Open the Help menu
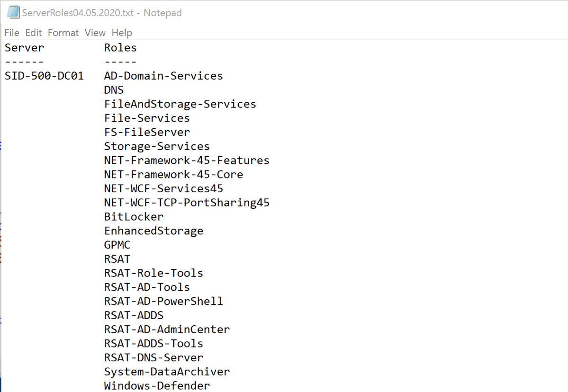This screenshot has width=568, height=392. click(x=122, y=33)
